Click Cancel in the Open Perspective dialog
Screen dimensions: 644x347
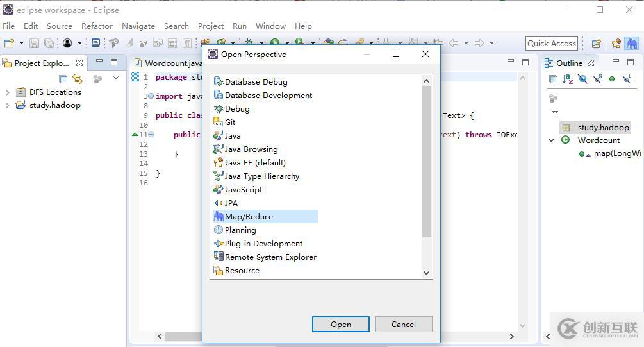(403, 324)
